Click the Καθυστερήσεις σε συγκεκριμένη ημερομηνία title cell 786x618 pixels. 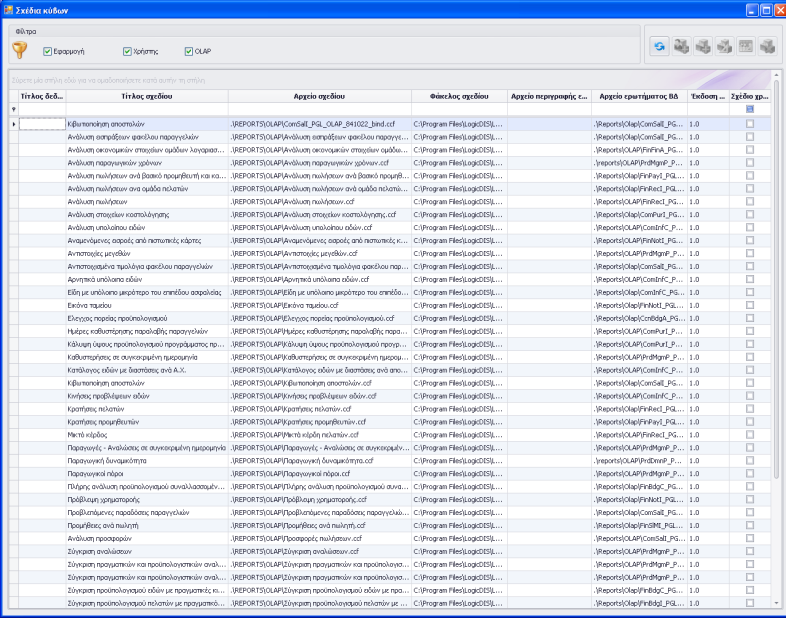(x=147, y=357)
